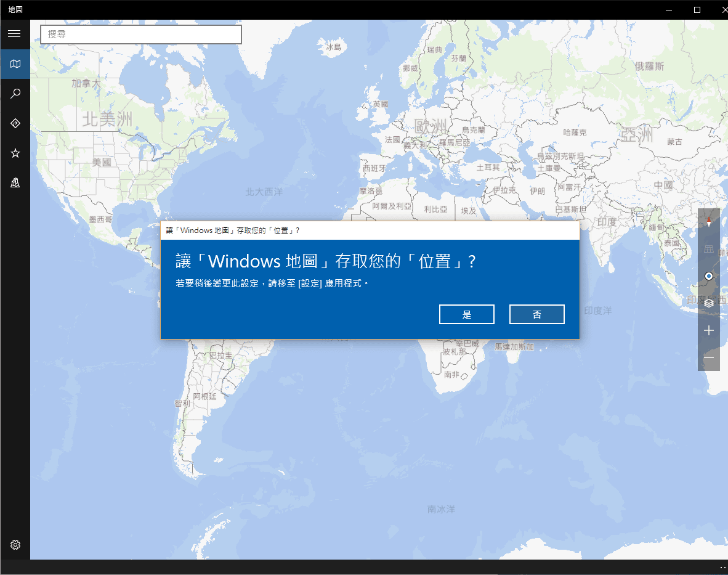Click the 馬達加斯加 map label
Viewport: 728px width, 575px height.
[x=514, y=347]
